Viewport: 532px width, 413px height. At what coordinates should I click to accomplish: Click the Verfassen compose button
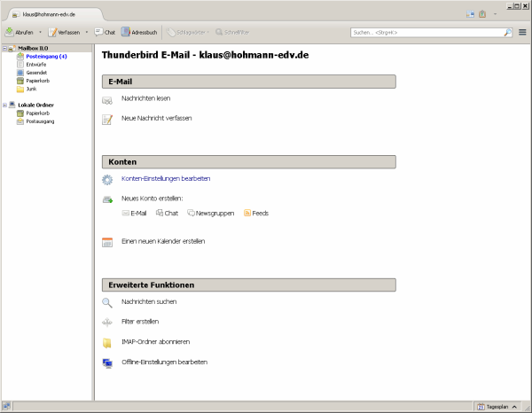pyautogui.click(x=64, y=32)
